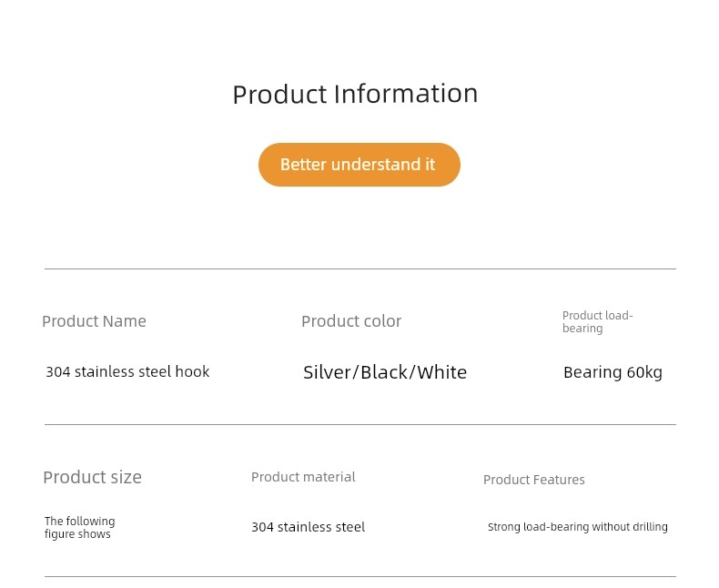Screen dimensions: 719x588
Task: Select the Product Name label
Action: coord(94,321)
